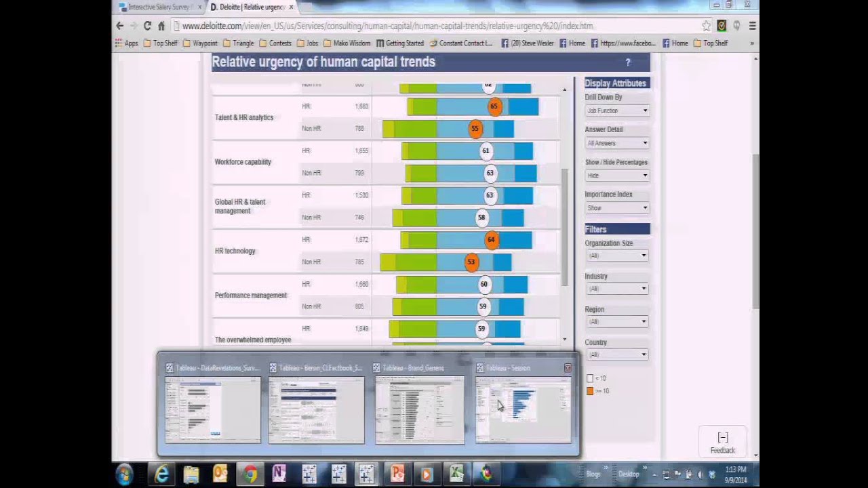The image size is (868, 488).
Task: Click the orange 53 importance marker
Action: click(471, 262)
